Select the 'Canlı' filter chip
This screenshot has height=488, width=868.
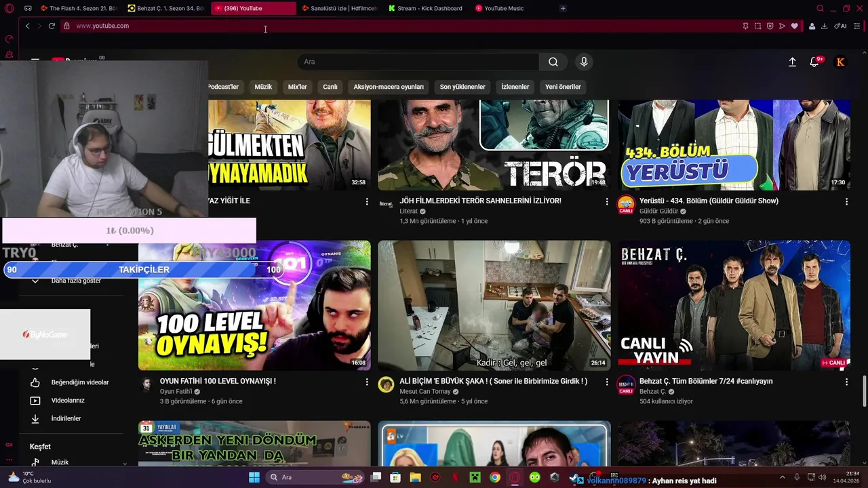[330, 87]
